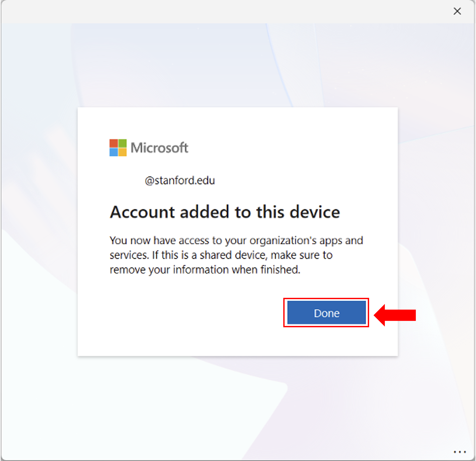
Task: Click the red square in the Microsoft logo
Action: (x=114, y=143)
